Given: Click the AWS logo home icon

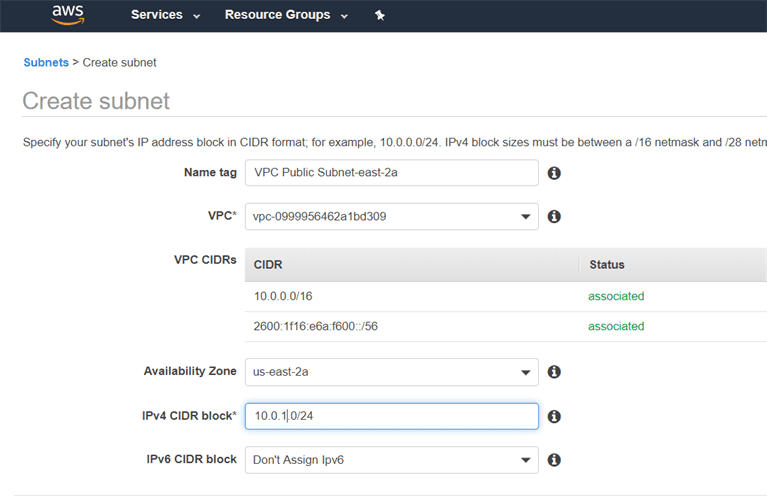Looking at the screenshot, I should [68, 15].
